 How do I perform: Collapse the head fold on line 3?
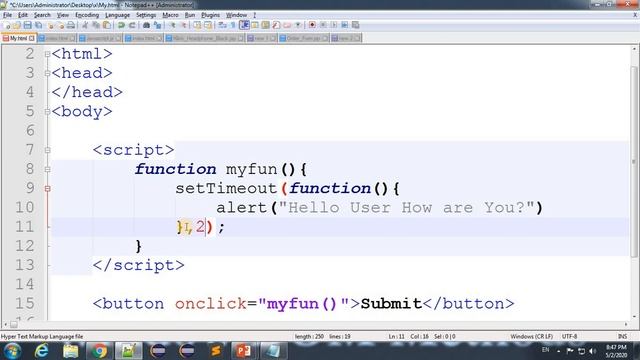click(47, 73)
